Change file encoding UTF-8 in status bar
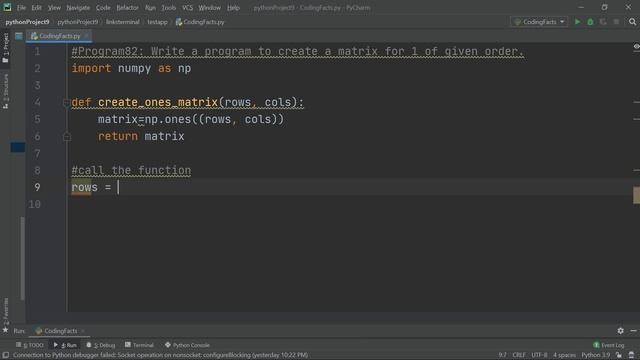This screenshot has width=640, height=360. (x=539, y=355)
